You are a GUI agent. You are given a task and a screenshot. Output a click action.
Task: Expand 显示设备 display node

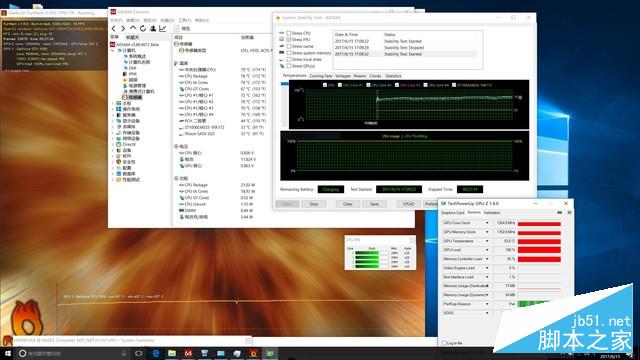113,121
